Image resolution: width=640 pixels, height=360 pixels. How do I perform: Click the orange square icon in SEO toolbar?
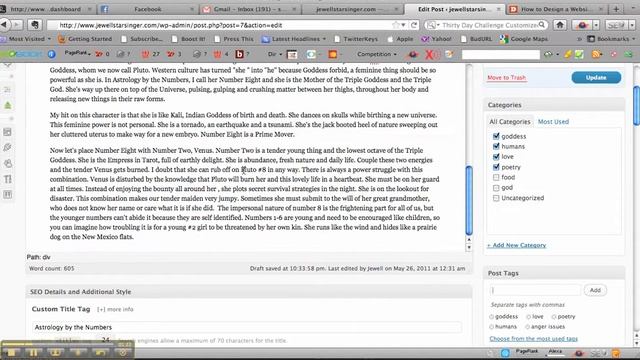tap(333, 54)
